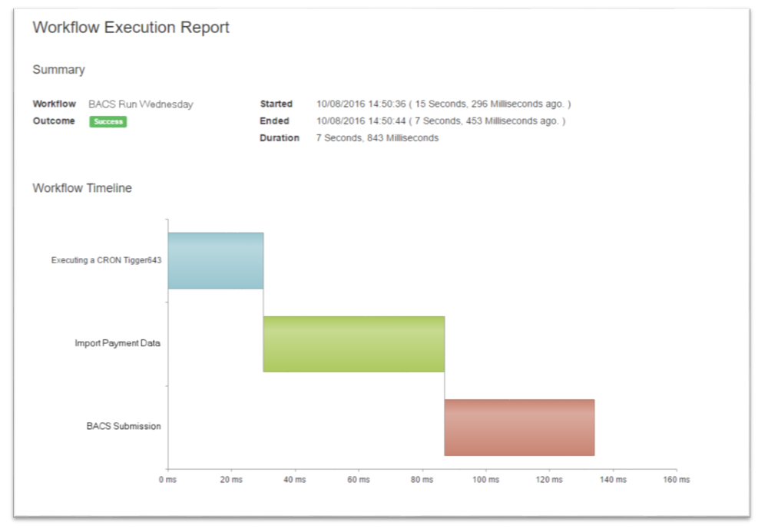Image resolution: width=768 pixels, height=532 pixels.
Task: Click the 'Workflow Timeline' section heading
Action: [82, 188]
